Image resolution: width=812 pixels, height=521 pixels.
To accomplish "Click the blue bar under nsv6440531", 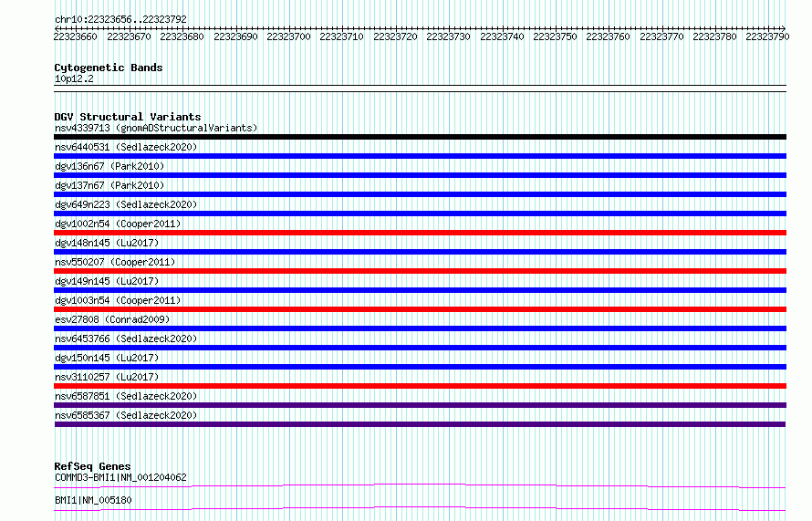I will point(420,156).
